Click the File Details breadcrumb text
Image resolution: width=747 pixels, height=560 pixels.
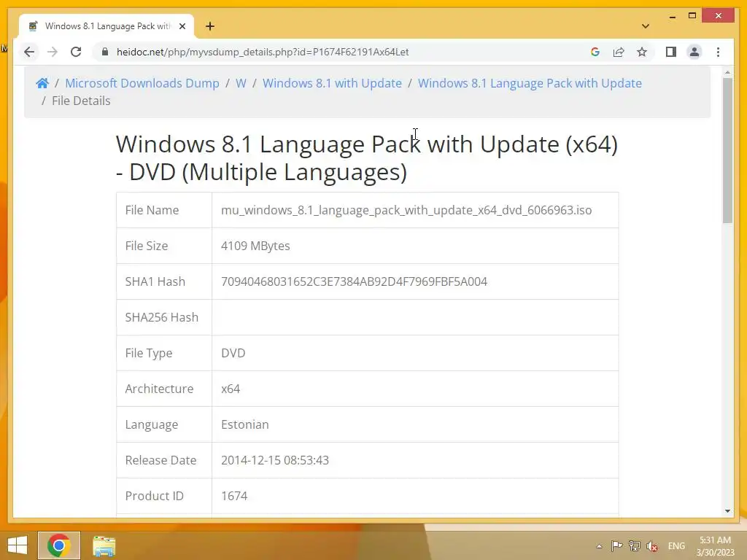point(81,101)
